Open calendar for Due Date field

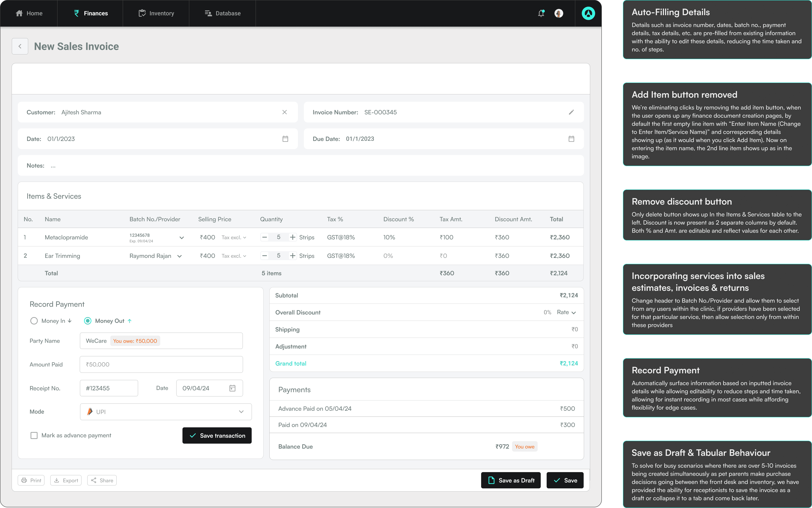click(571, 139)
